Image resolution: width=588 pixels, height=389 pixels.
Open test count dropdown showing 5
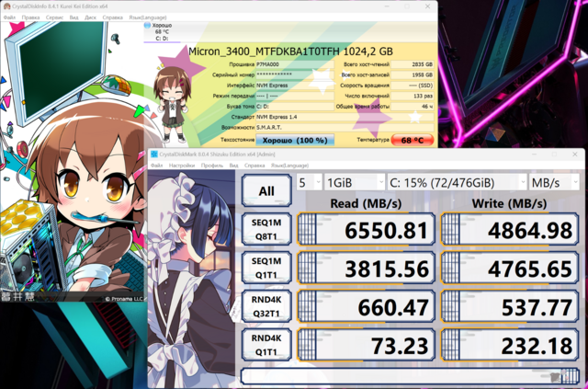point(310,182)
